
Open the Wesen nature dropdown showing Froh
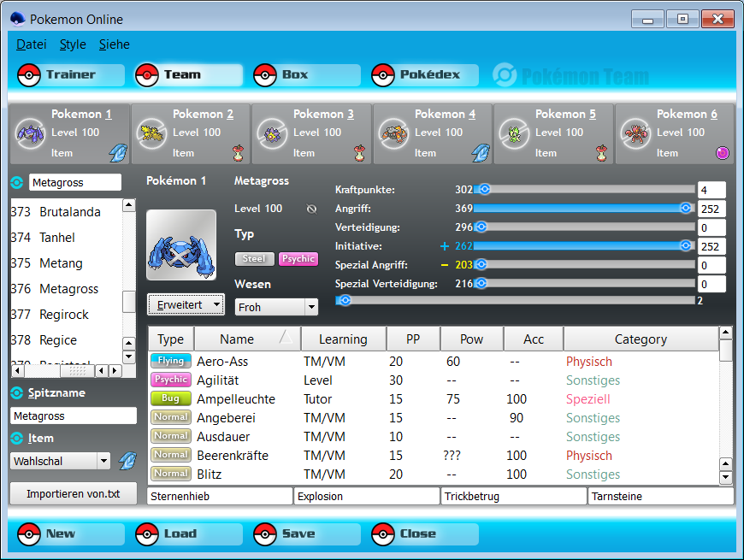click(276, 307)
